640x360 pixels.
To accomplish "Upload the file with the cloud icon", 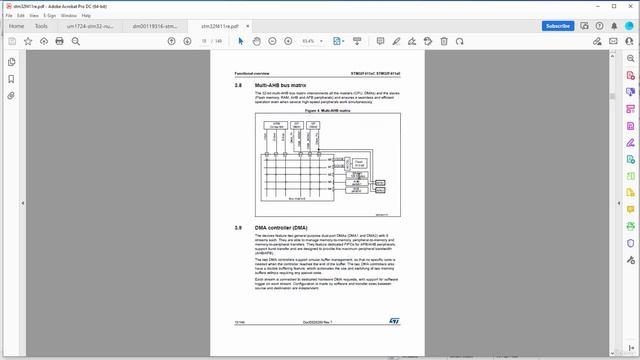I will (44, 41).
